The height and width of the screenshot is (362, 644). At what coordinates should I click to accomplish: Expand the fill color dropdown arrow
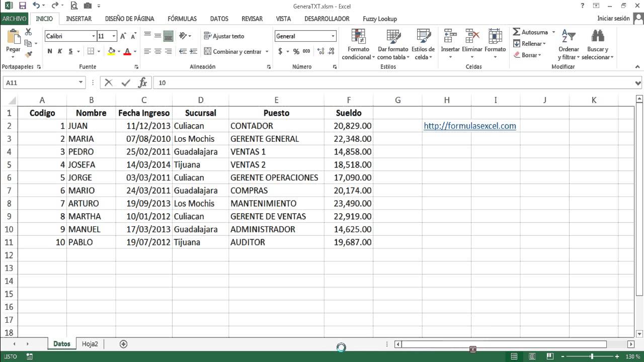pyautogui.click(x=118, y=51)
